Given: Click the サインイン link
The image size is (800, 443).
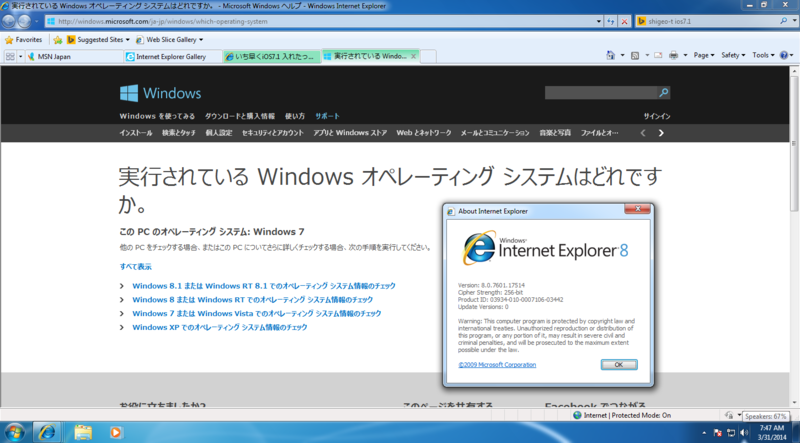Looking at the screenshot, I should tap(657, 116).
